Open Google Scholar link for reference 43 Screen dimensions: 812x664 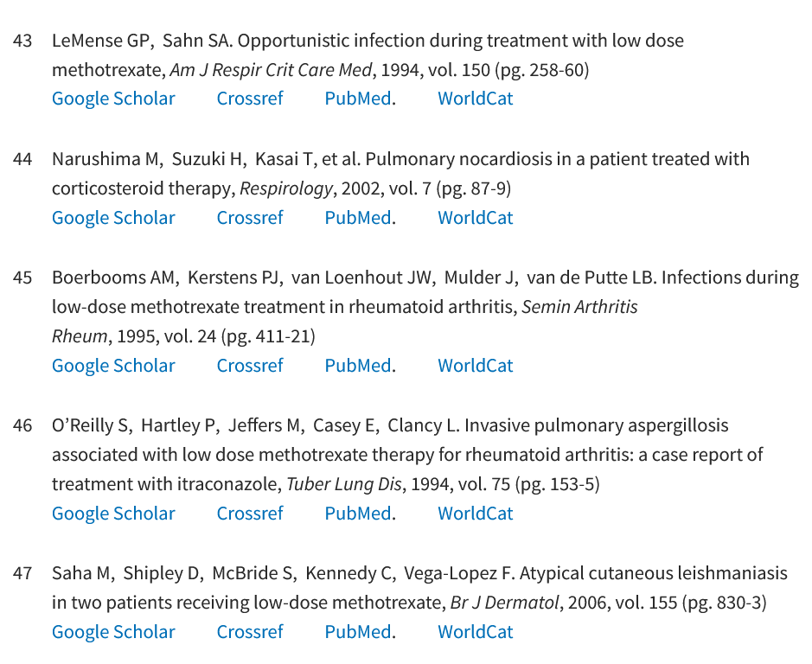[x=113, y=99]
